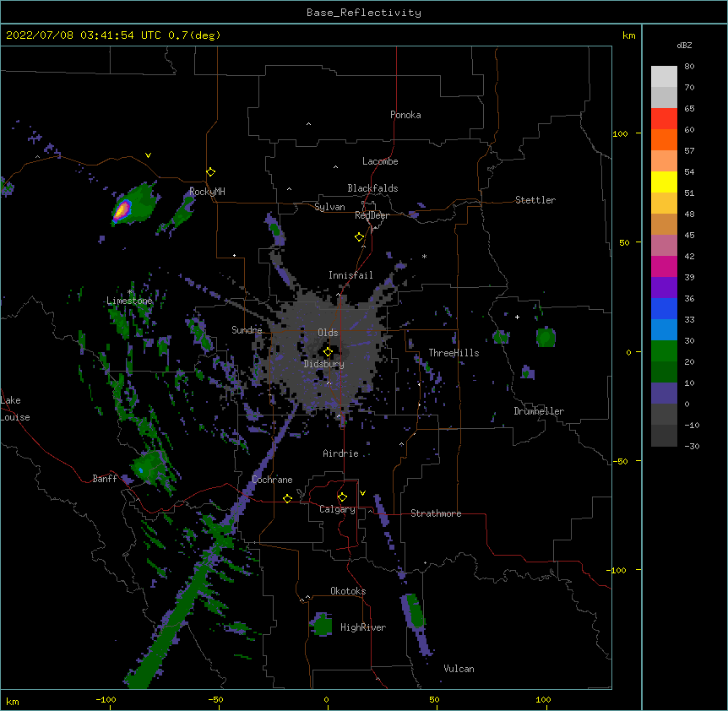Select the yellow v marker northwest of RockyMH
Image resolution: width=728 pixels, height=711 pixels.
click(x=148, y=155)
